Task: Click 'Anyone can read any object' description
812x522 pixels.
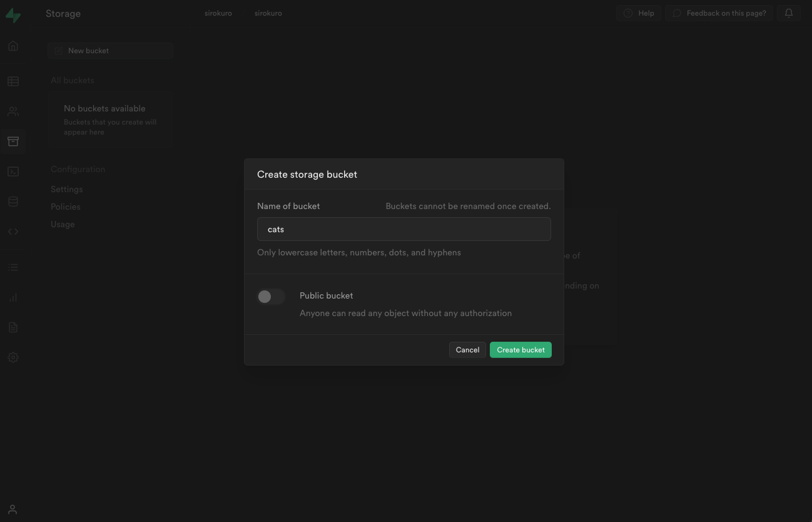Action: point(405,313)
